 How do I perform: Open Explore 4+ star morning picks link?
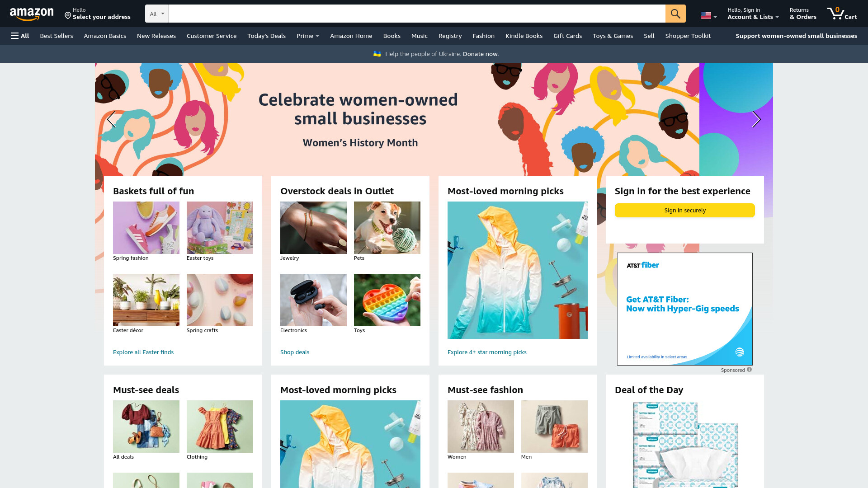(x=487, y=352)
